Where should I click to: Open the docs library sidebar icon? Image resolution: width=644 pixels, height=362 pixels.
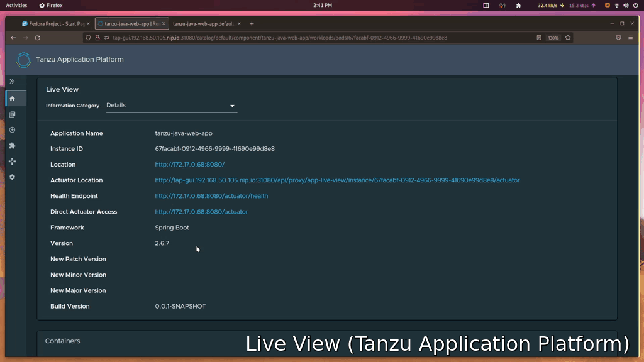tap(12, 114)
